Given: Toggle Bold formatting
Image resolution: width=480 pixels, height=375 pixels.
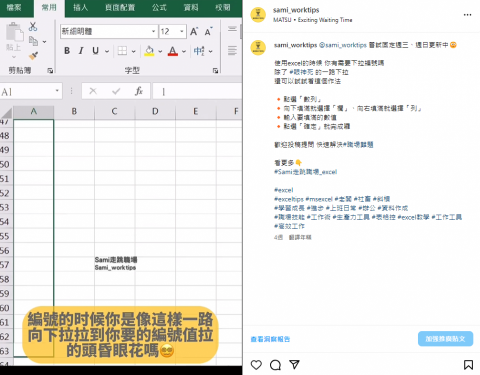Looking at the screenshot, I should tap(67, 51).
